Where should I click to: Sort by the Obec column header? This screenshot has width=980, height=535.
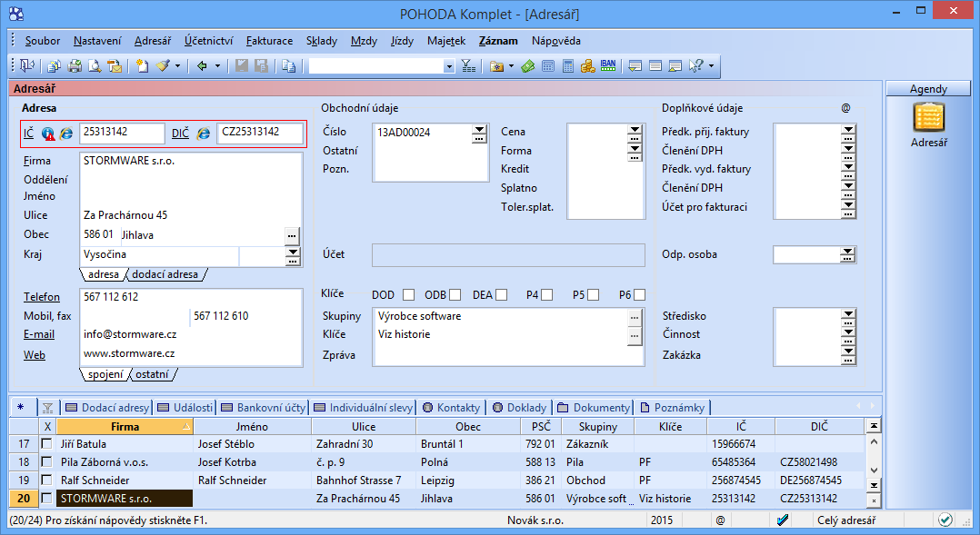468,426
